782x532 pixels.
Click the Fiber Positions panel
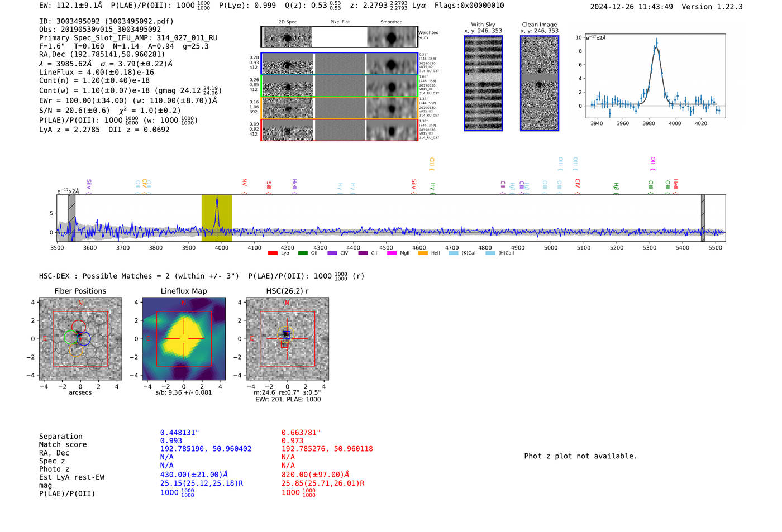[x=80, y=339]
